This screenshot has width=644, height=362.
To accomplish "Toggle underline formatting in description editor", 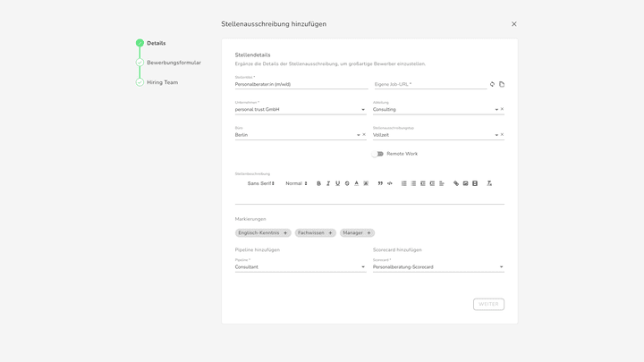I will 337,183.
